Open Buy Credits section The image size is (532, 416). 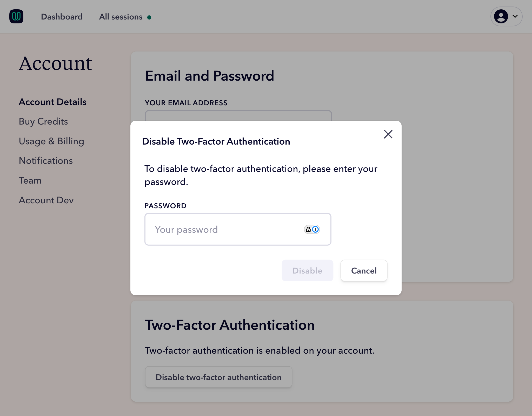[43, 121]
